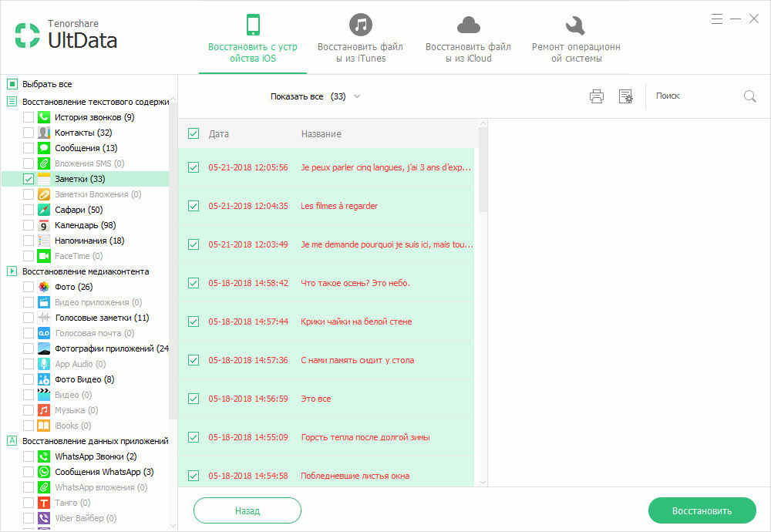
Task: Open the Показать все (33) dropdown
Action: pyautogui.click(x=315, y=96)
